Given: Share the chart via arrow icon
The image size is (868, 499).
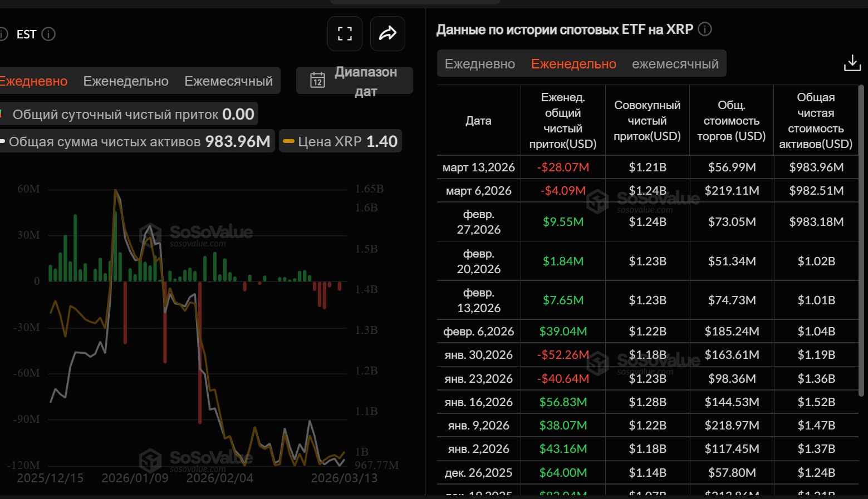Looking at the screenshot, I should click(388, 34).
